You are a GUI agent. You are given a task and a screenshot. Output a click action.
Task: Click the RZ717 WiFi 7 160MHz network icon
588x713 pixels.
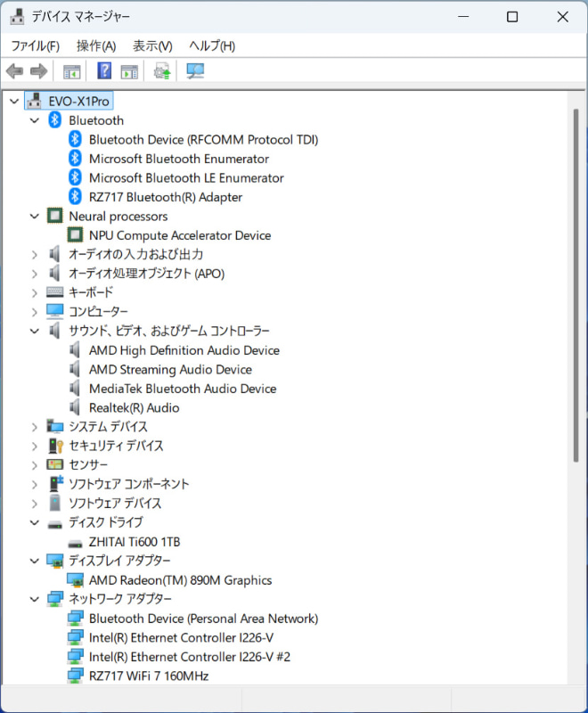75,676
